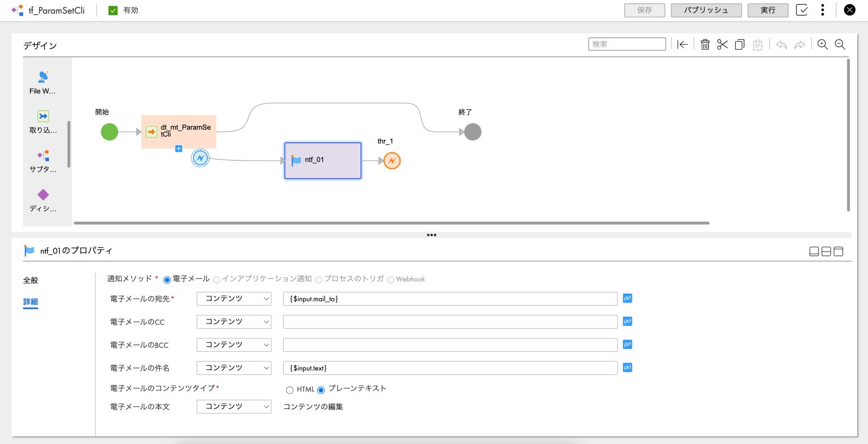Select the 取り込み (import) step in the palette

[42, 121]
